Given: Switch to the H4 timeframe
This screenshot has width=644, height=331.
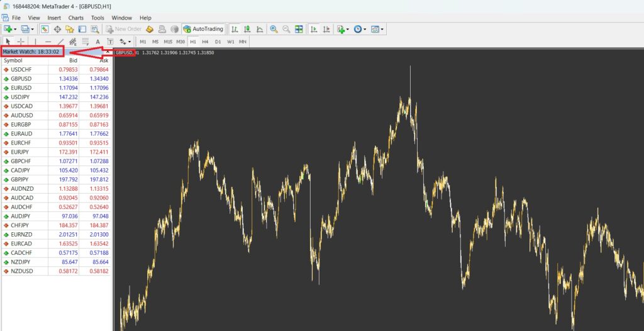Looking at the screenshot, I should tap(205, 42).
